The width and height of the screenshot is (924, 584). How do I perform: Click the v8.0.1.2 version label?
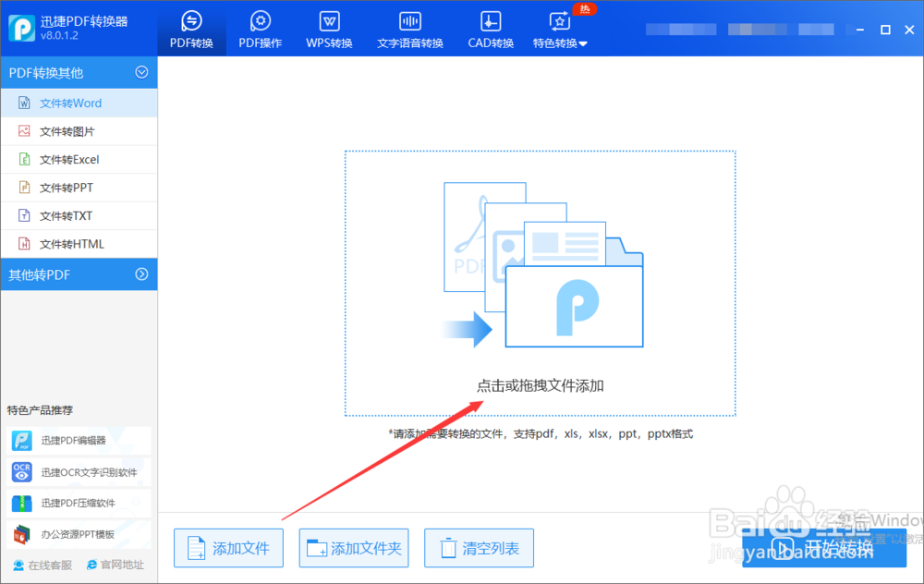point(59,36)
